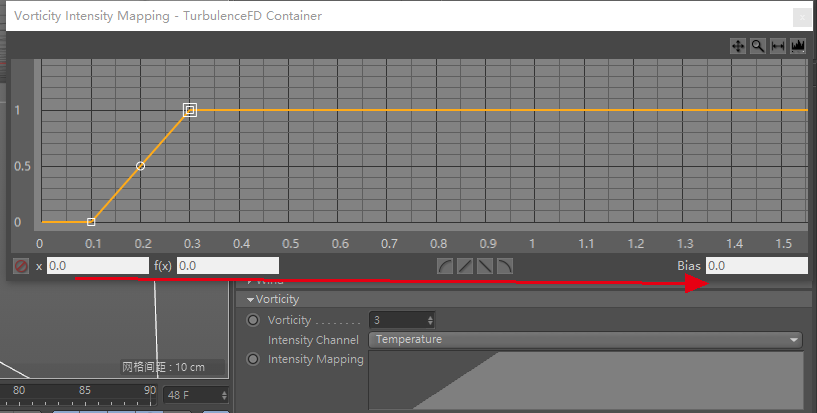Apply the ease-in concave curve preset
Viewport: 817px width, 413px height.
(445, 266)
